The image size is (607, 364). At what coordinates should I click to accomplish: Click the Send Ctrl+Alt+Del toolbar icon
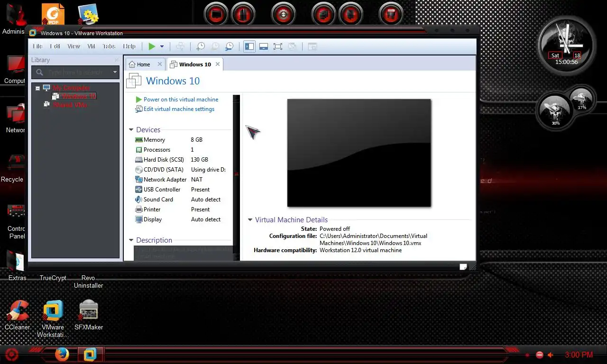click(180, 46)
